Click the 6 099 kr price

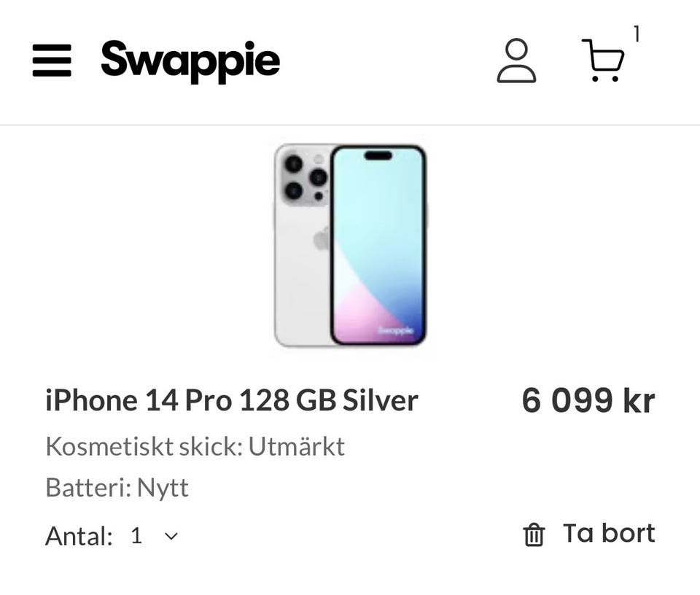[588, 400]
